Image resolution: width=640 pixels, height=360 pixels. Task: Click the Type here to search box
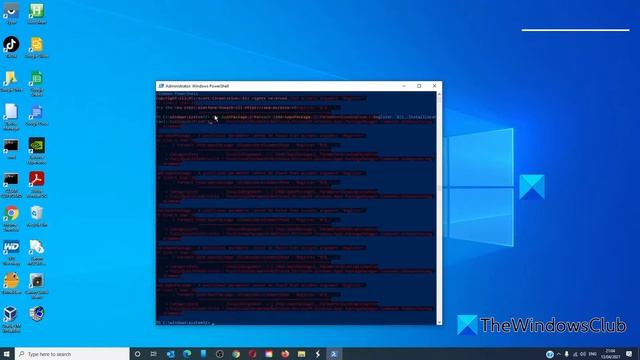(72, 354)
